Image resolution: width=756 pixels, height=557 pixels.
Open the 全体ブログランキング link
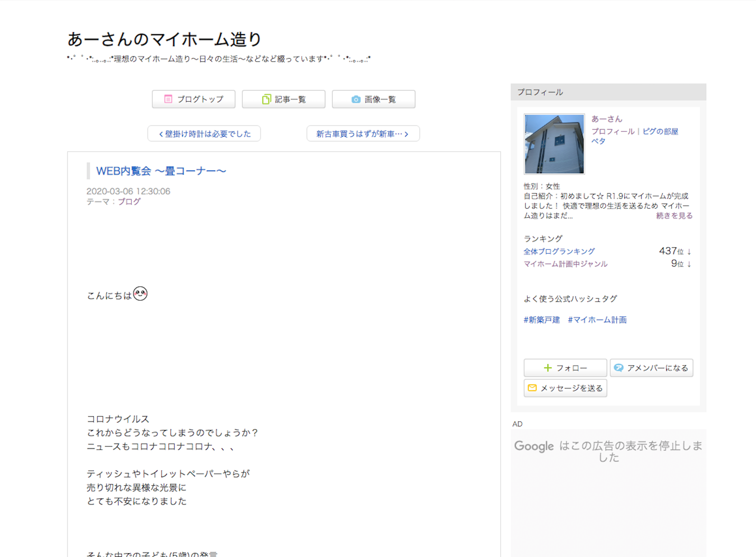click(559, 252)
